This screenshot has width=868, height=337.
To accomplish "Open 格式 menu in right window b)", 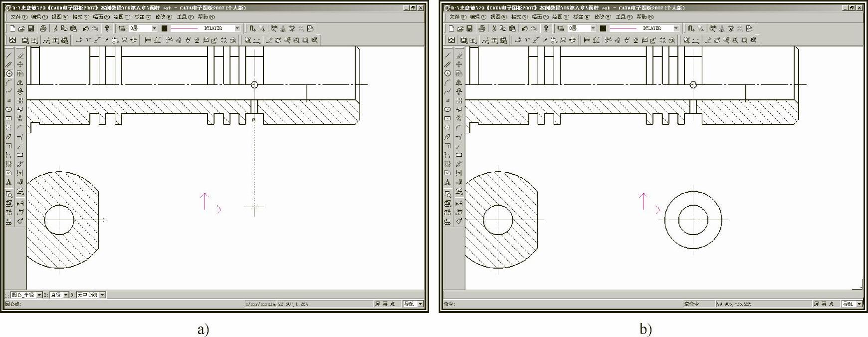I will [x=520, y=17].
